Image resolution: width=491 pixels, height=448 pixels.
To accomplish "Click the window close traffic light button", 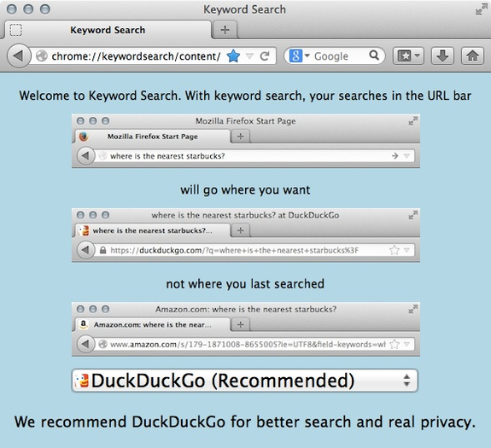I will 12,9.
